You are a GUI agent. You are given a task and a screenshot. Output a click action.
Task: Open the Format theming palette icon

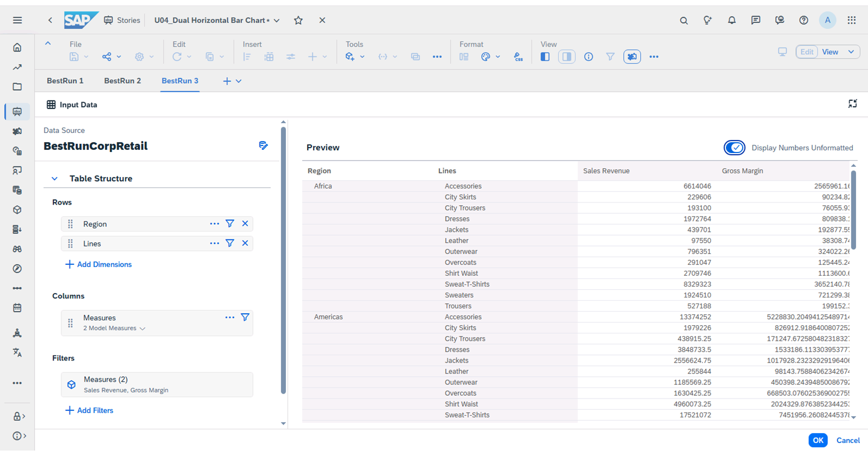click(486, 56)
